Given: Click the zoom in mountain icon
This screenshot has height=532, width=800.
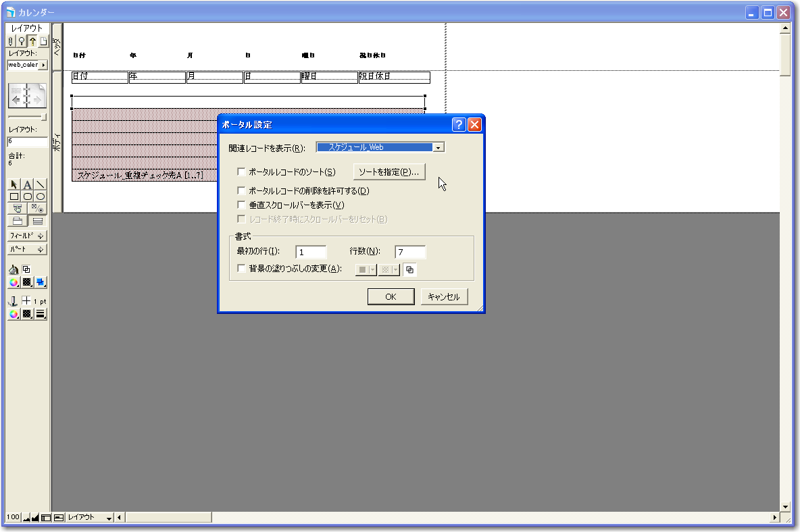Looking at the screenshot, I should coord(35,518).
